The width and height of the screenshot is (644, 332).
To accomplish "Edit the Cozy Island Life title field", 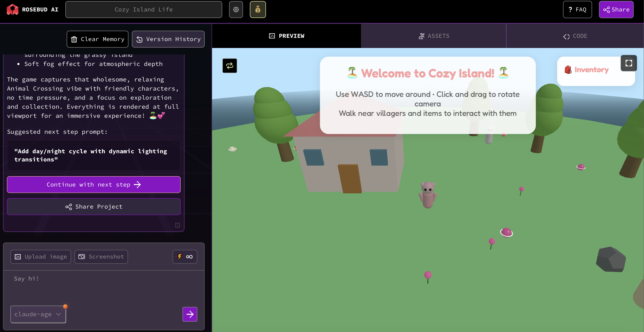I will [144, 10].
